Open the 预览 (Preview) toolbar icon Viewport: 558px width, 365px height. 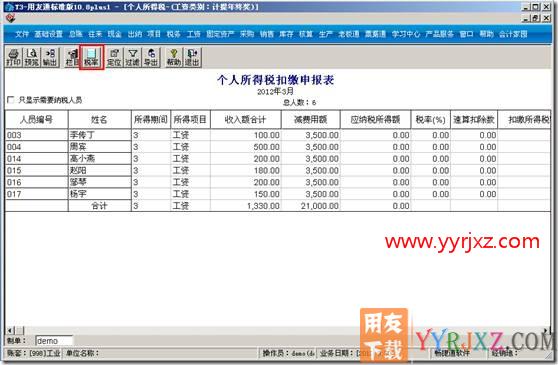click(32, 57)
